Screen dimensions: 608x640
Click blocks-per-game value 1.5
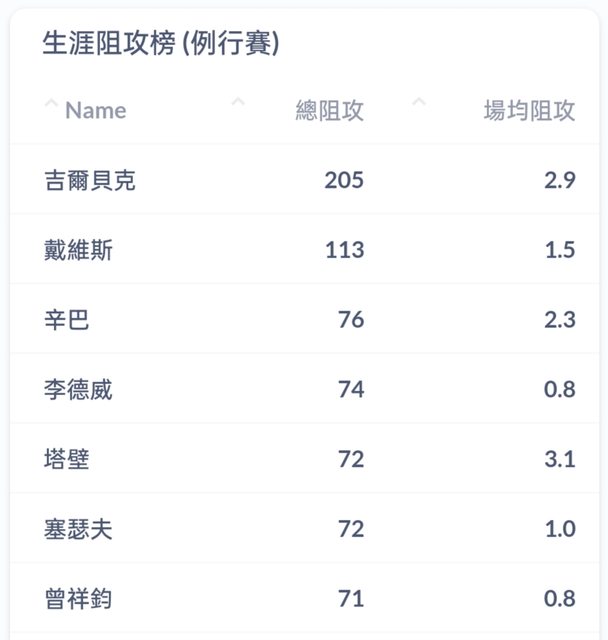[x=561, y=250]
